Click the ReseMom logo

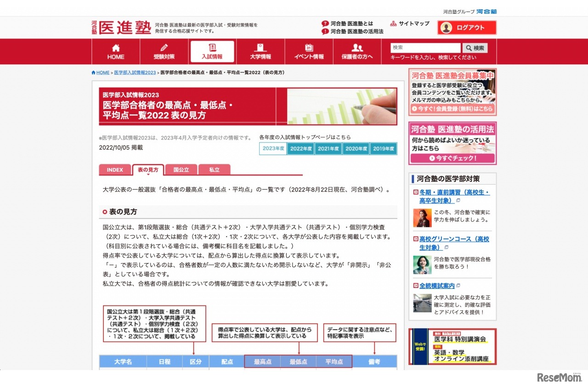[x=560, y=377]
